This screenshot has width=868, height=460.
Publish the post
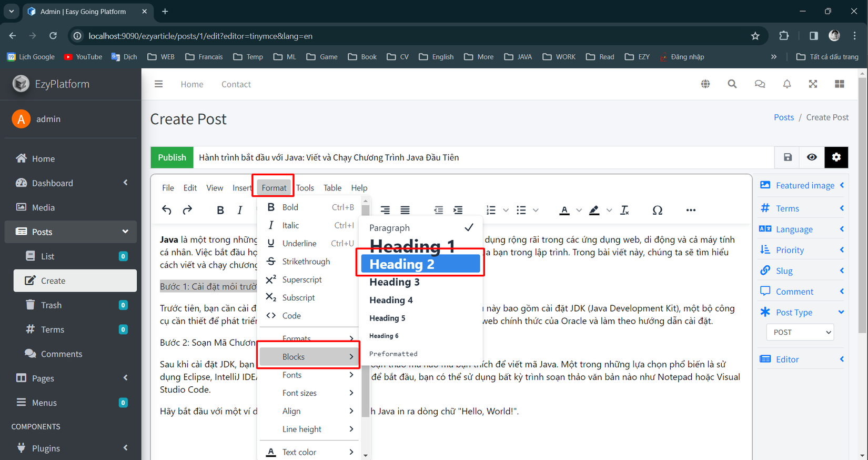tap(172, 157)
